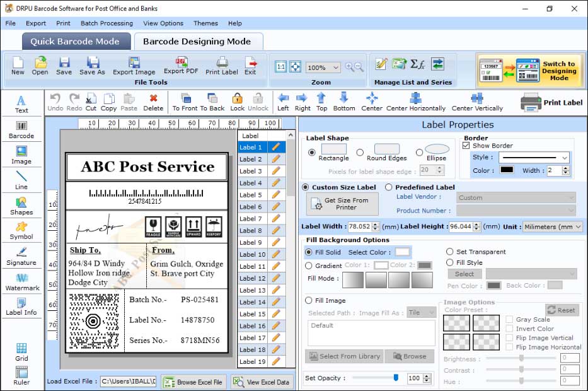Select the Barcode tool in sidebar

21,130
